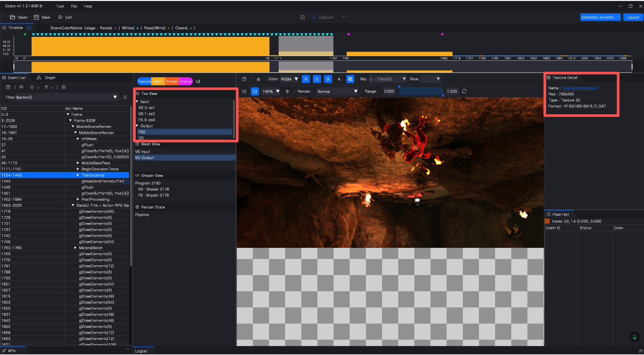Screen dimensions: 644x355
Task: Click the Exit icon in top toolbar
Action: coord(60,17)
